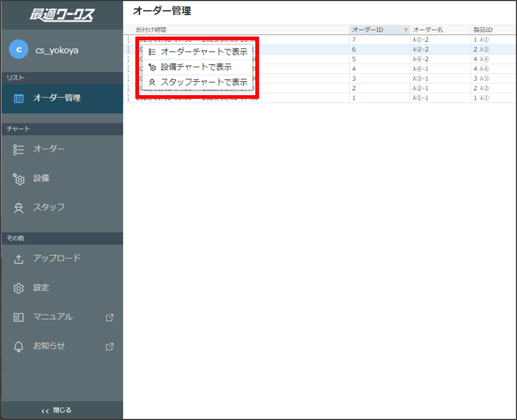Sort by 割付け期間 column header
This screenshot has height=420, width=517.
(236, 30)
